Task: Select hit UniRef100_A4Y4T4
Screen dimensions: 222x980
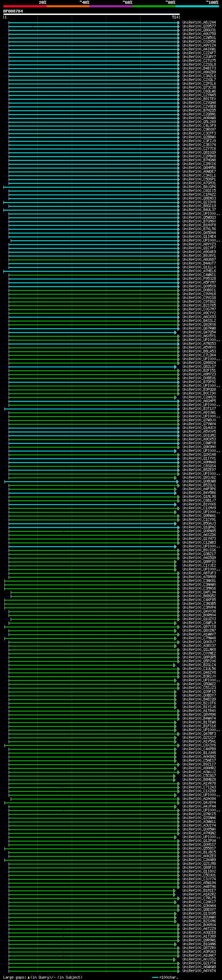Action: coord(199,971)
